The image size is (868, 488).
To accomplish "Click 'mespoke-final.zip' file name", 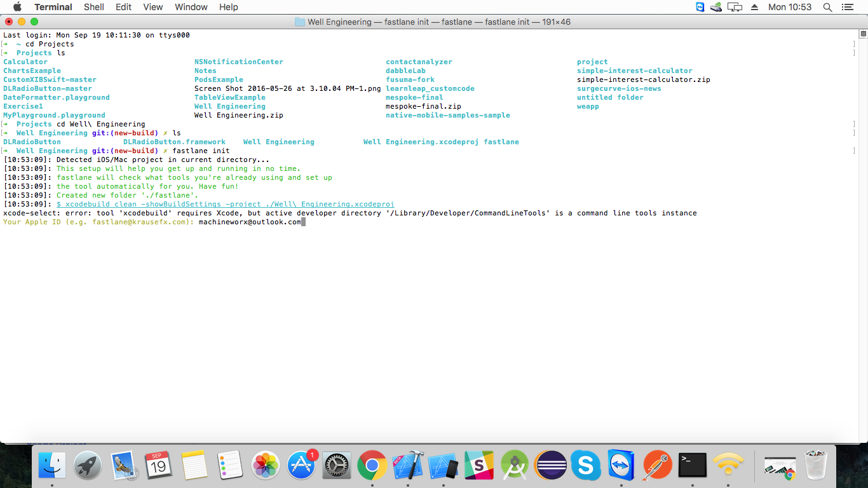I will coord(424,107).
